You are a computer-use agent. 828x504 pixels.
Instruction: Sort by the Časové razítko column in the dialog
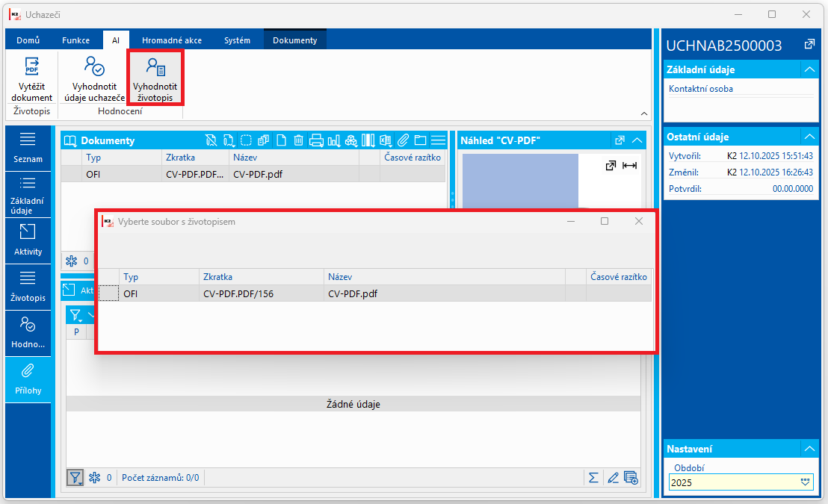tap(618, 276)
